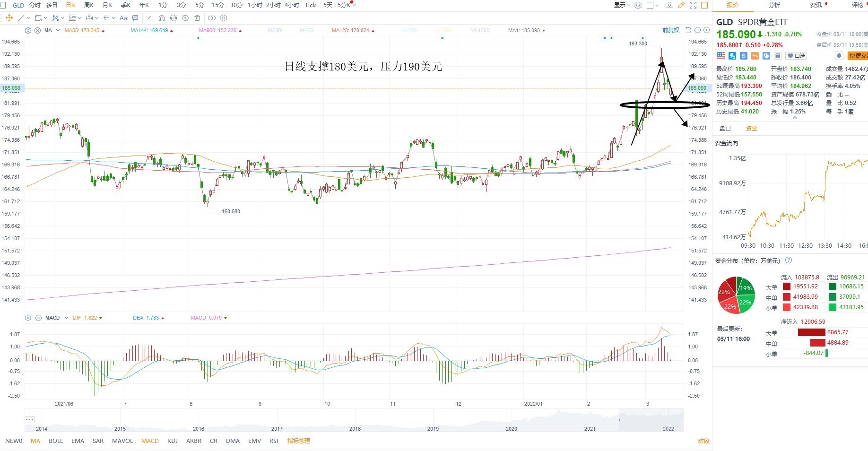This screenshot has height=451, width=868.
Task: Click the 前复权 adjustment button
Action: coord(670,30)
